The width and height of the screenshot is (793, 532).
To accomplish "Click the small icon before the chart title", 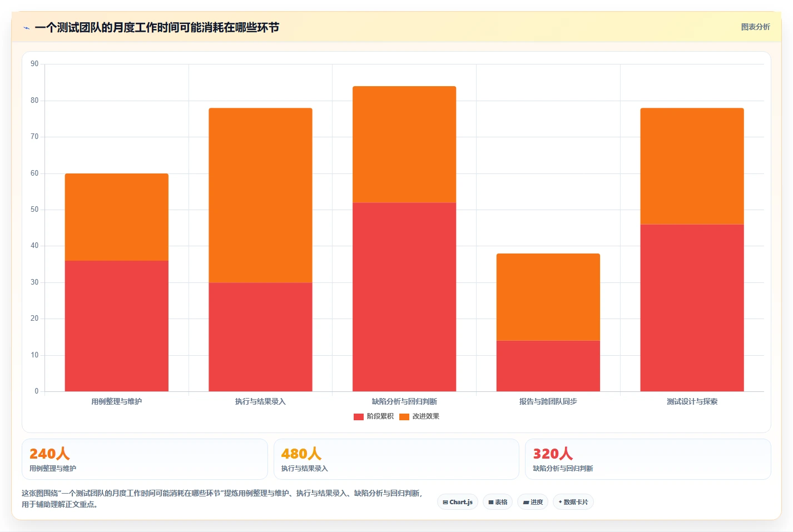I will tap(26, 28).
